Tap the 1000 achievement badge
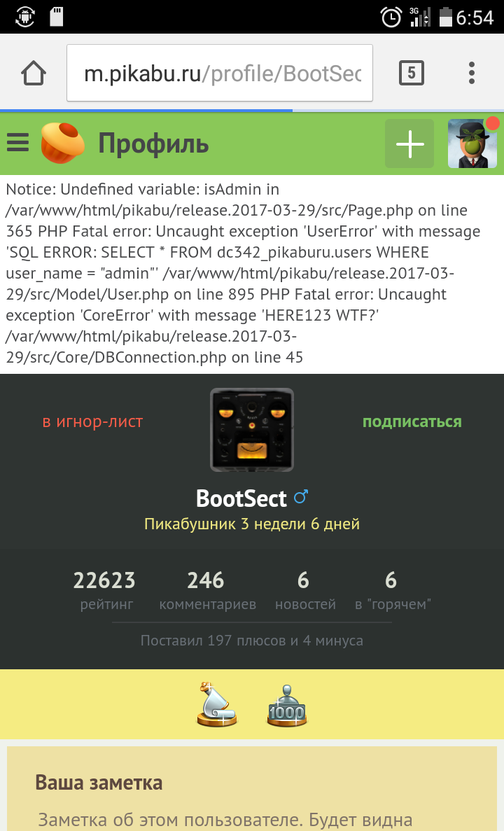Screen dimensions: 504x831 (x=287, y=706)
